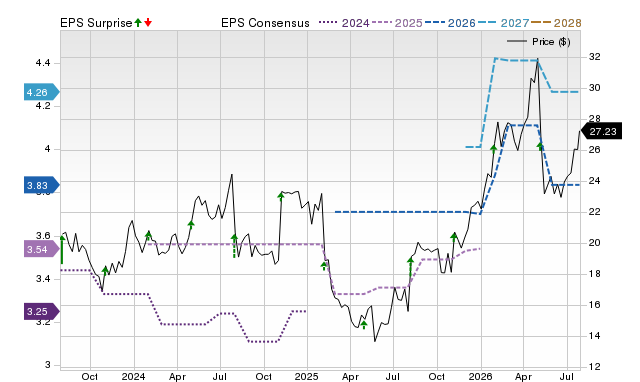The height and width of the screenshot is (382, 640).
Task: Click the 22 price axis label
Action: click(595, 212)
